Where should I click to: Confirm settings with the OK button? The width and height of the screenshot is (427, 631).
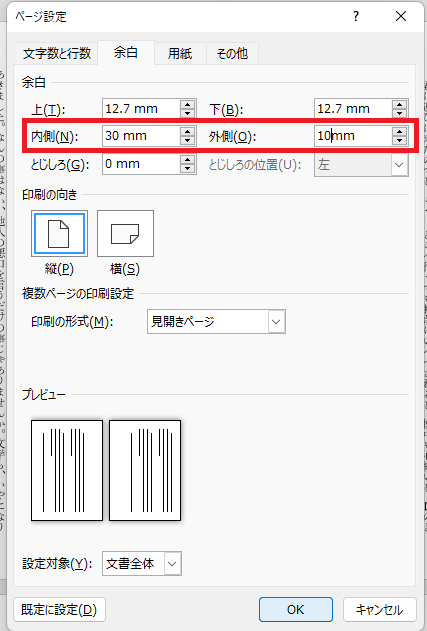(296, 610)
